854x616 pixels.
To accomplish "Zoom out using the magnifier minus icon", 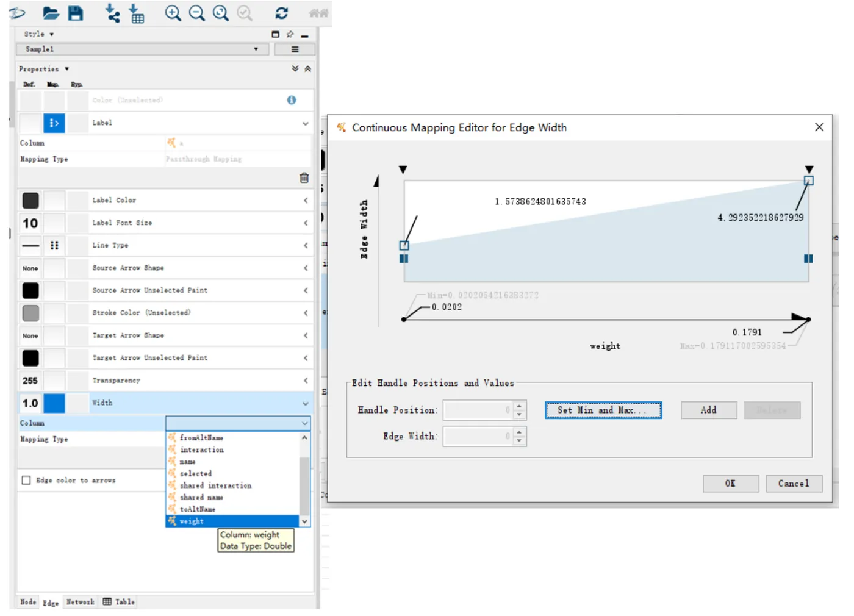I will [x=197, y=13].
